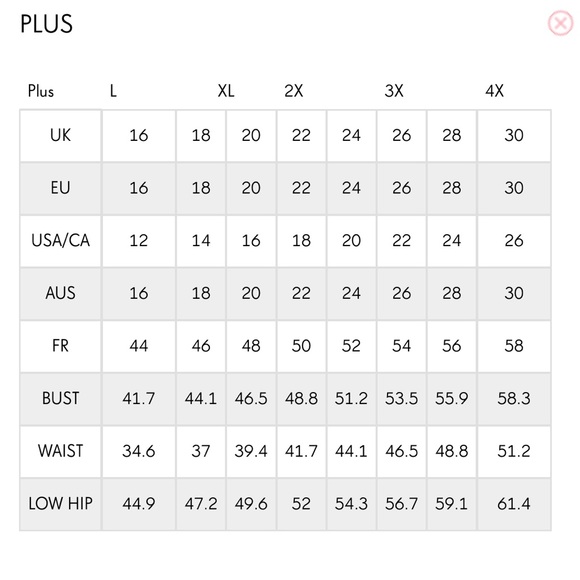Close the PLUS size chart popup
The width and height of the screenshot is (580, 580).
pos(560,23)
